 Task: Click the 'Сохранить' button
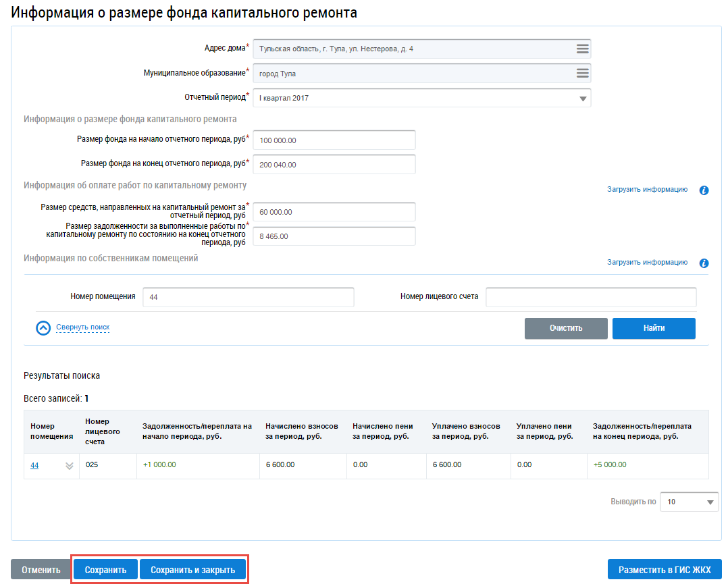pyautogui.click(x=105, y=570)
